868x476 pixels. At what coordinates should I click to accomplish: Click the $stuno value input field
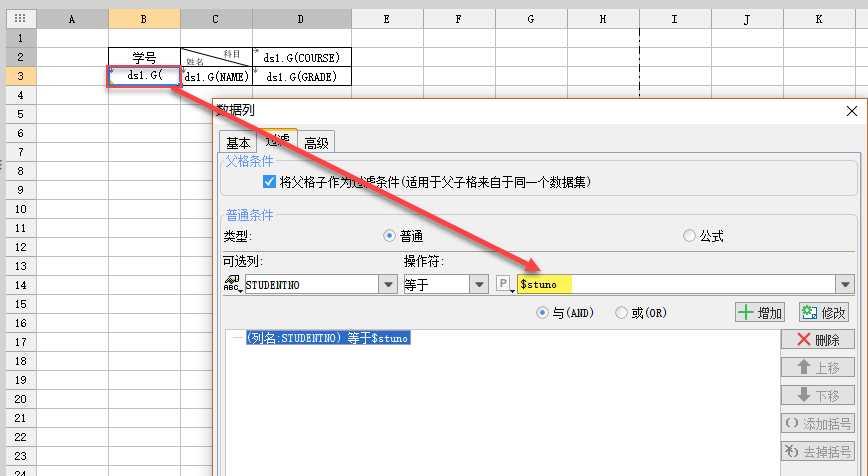tap(676, 284)
